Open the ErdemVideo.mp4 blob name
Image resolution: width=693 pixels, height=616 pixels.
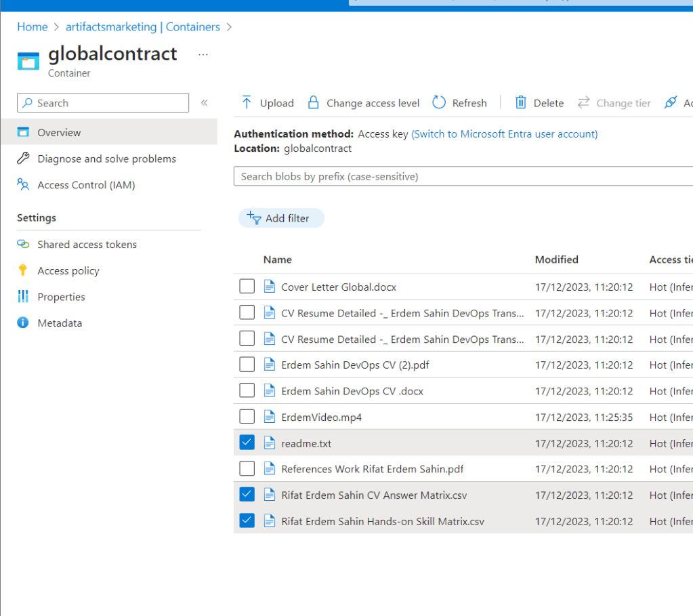pos(321,417)
